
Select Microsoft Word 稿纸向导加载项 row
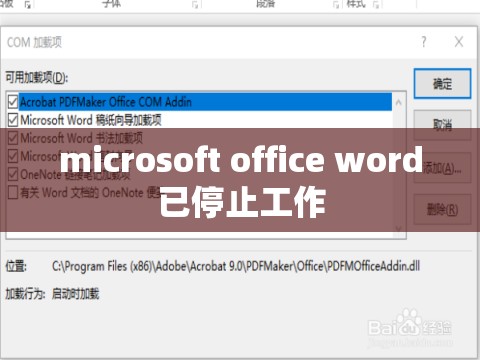[205, 120]
